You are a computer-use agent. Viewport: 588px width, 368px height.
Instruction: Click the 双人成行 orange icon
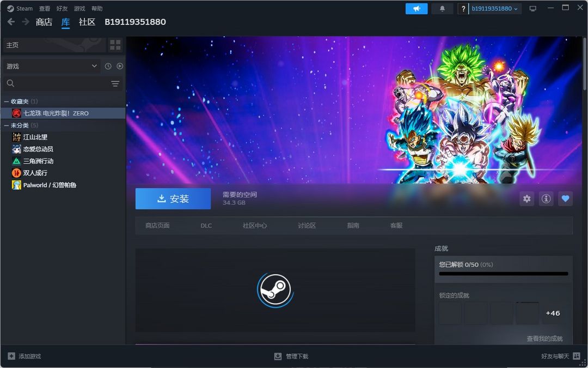point(16,173)
